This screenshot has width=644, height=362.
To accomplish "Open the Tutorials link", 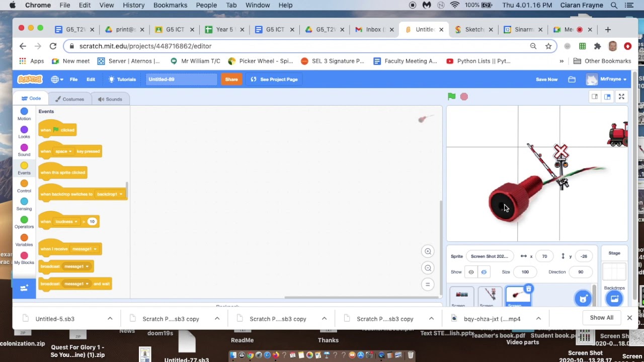I will pos(122,79).
